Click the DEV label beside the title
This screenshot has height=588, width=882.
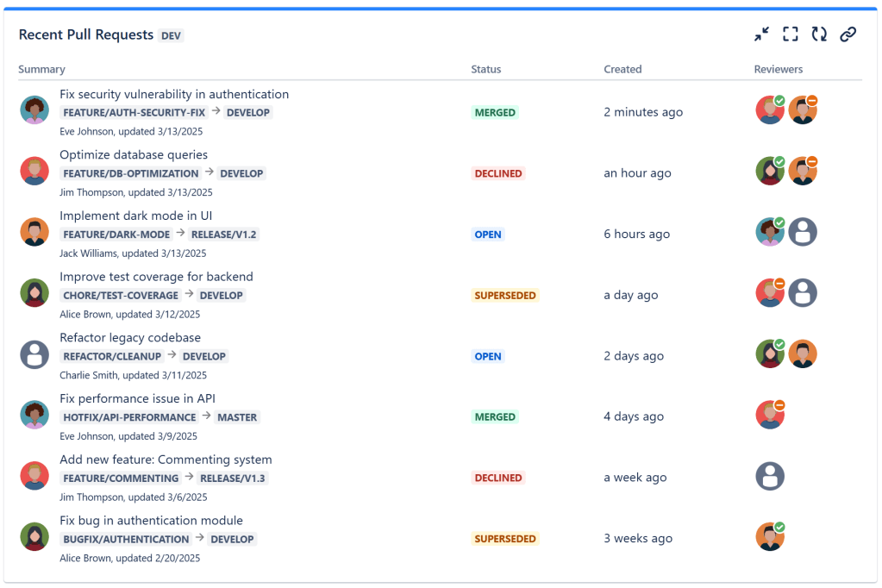tap(172, 35)
